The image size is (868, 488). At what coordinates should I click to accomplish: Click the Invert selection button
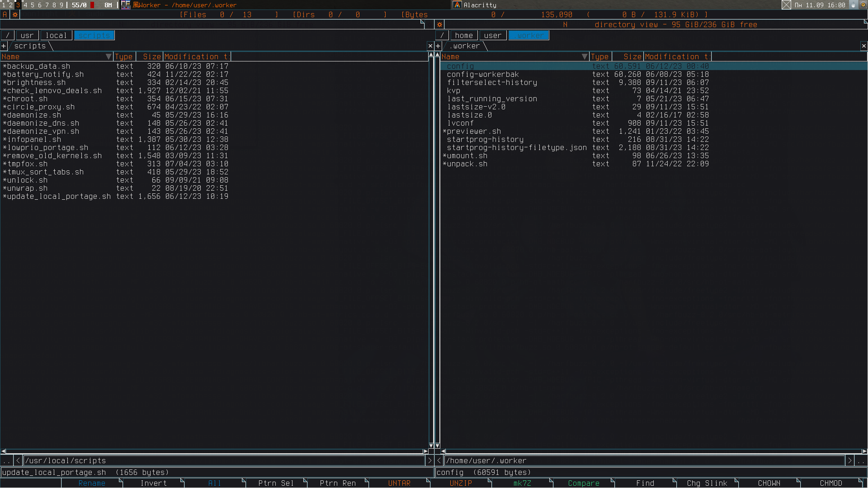pos(154,483)
